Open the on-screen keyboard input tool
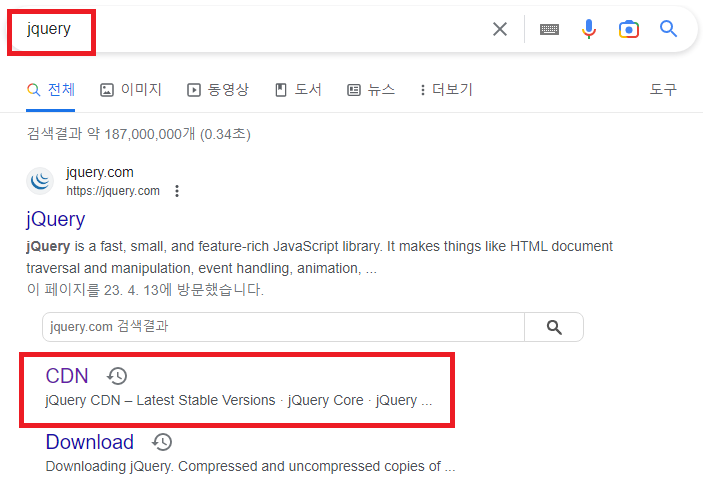 coord(549,30)
